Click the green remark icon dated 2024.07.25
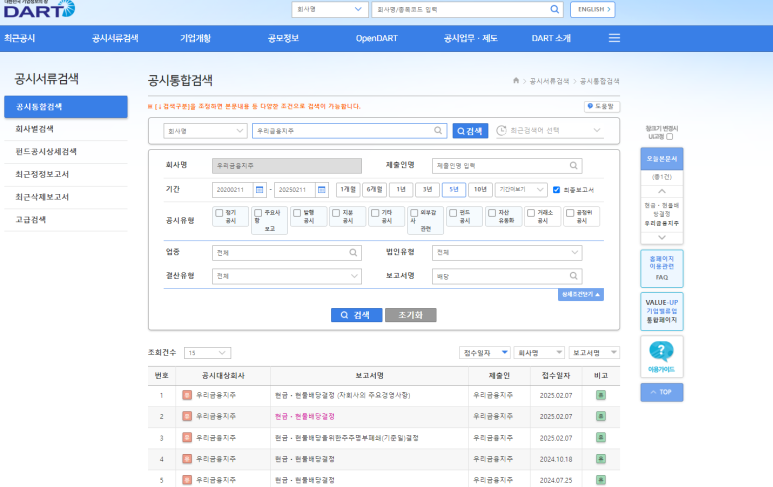The height and width of the screenshot is (487, 773). [x=600, y=479]
